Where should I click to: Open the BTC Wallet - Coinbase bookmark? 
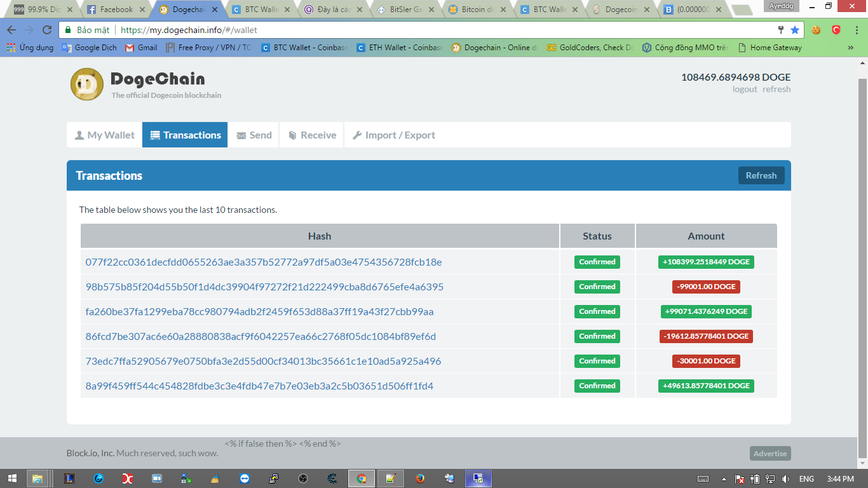pos(304,48)
